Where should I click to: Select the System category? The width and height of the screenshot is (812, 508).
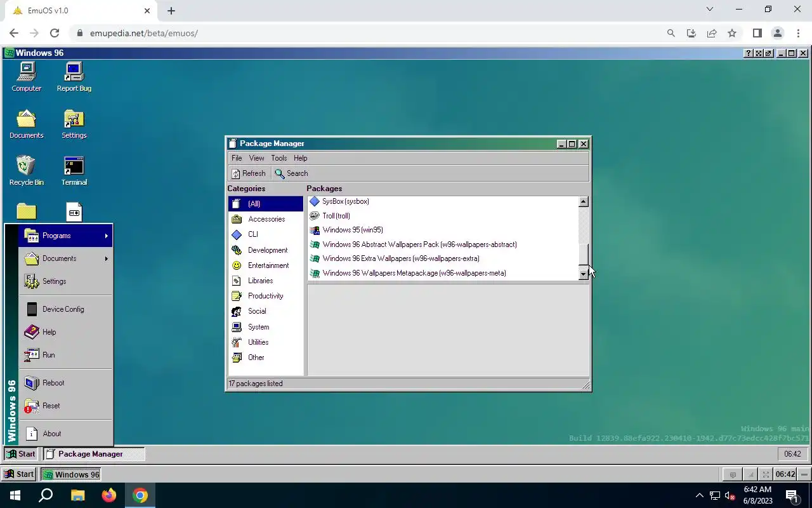pos(266,327)
